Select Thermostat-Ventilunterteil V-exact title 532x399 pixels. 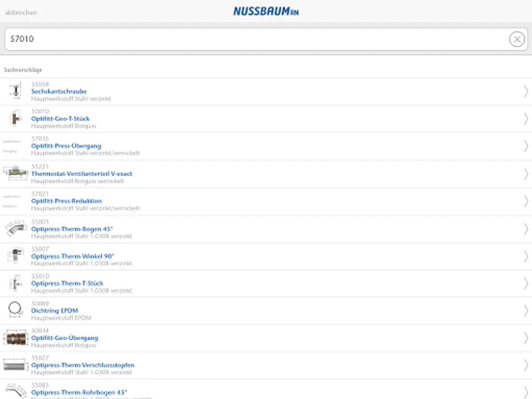[x=82, y=173]
